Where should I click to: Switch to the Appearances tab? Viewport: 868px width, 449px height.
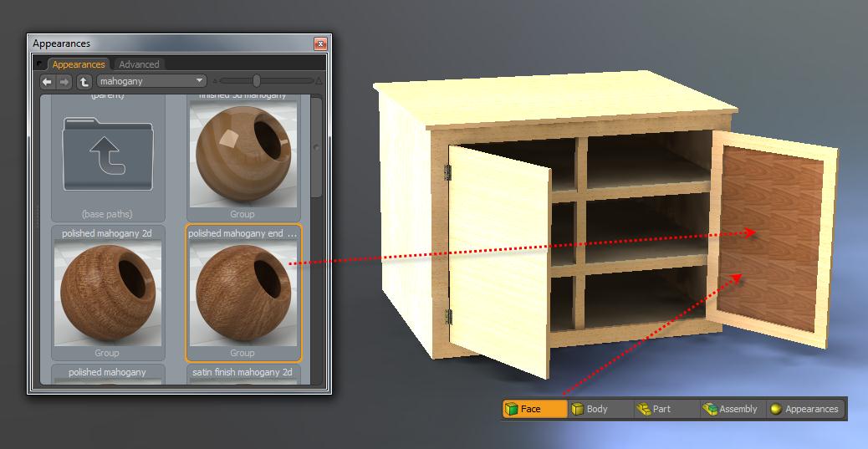click(x=79, y=64)
